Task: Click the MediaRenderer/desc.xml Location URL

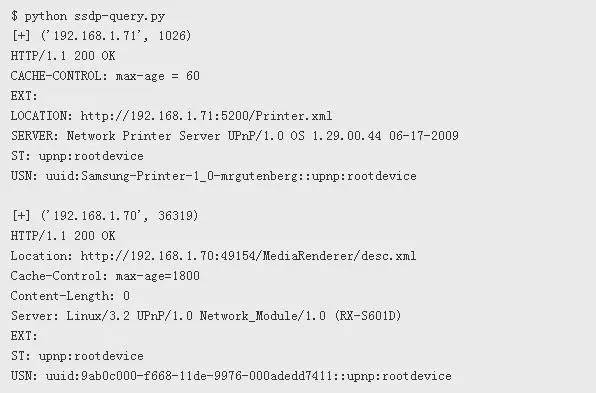Action: [248, 255]
